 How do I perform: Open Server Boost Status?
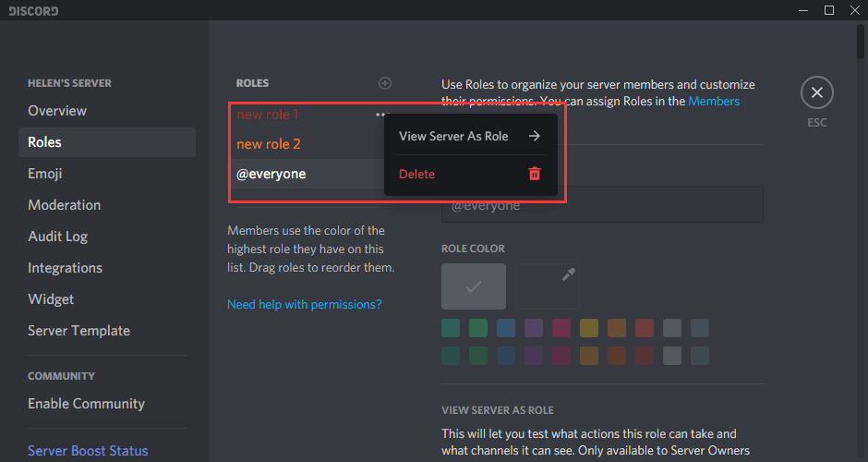(x=88, y=451)
